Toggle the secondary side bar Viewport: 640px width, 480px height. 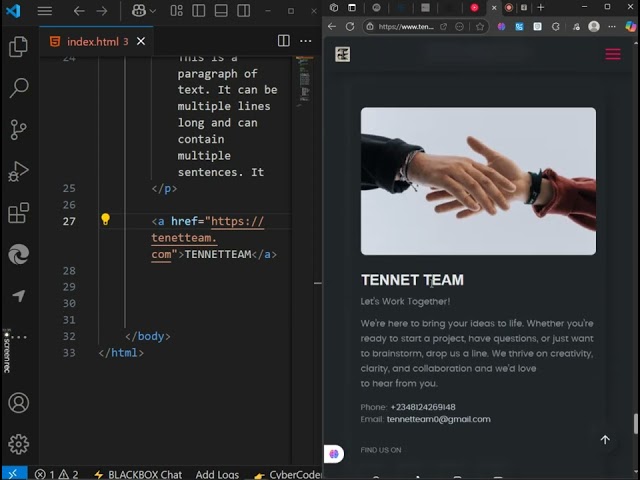[244, 11]
